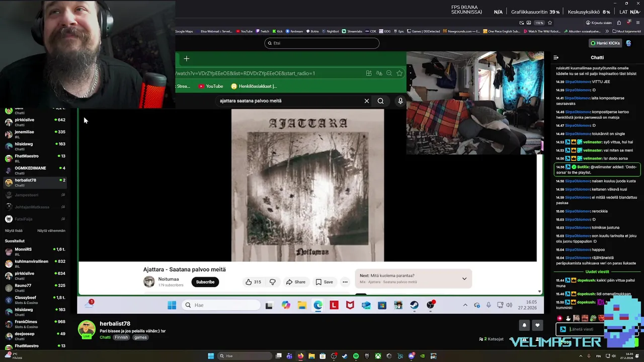The width and height of the screenshot is (644, 362).
Task: Select OGMIKEDIMANE channel in sidebar
Action: coord(34,170)
